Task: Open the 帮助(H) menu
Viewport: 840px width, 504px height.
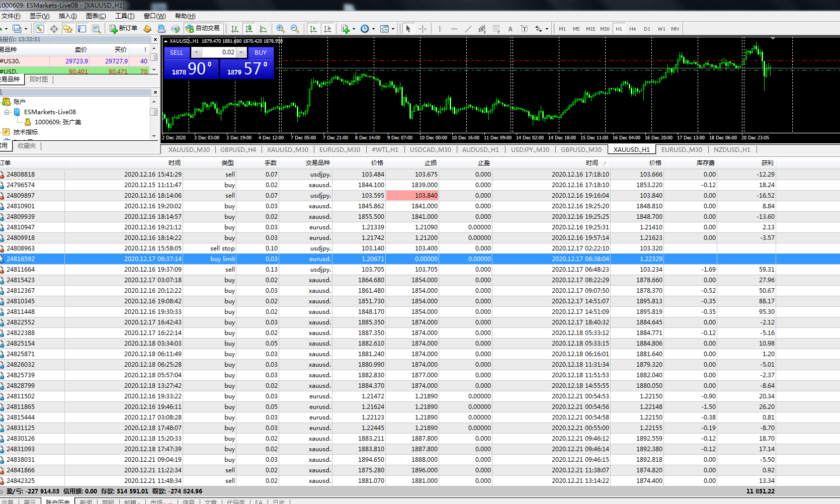Action: [185, 16]
